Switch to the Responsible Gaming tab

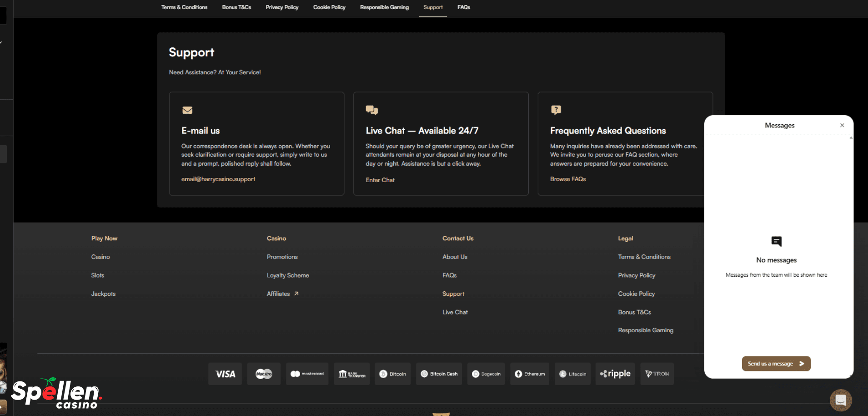[384, 7]
